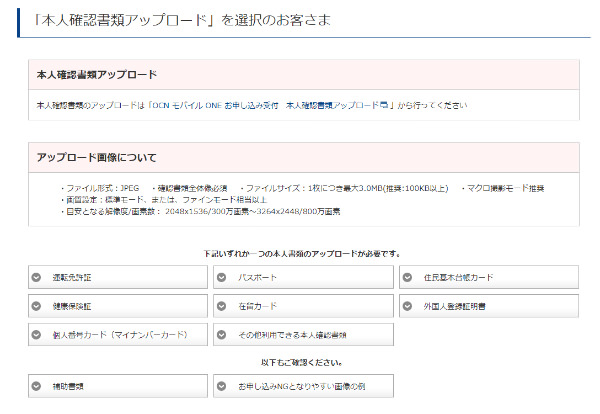This screenshot has width=600, height=414.
Task: Open the 在留カード accordion
Action: point(303,306)
